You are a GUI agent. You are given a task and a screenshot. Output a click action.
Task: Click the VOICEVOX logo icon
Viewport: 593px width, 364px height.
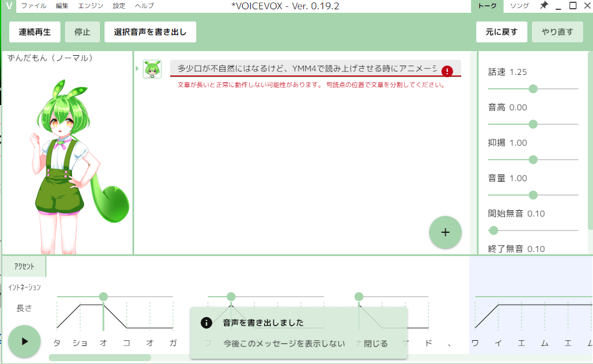(x=9, y=6)
